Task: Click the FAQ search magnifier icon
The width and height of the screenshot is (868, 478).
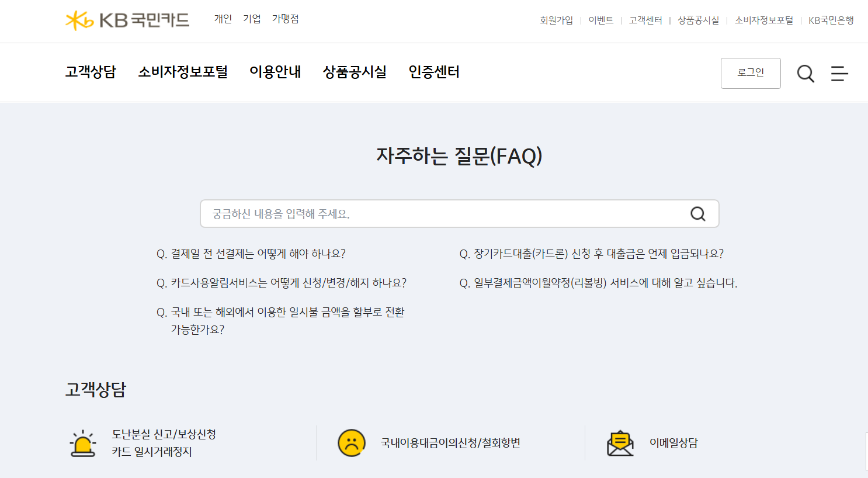Action: [x=697, y=214]
